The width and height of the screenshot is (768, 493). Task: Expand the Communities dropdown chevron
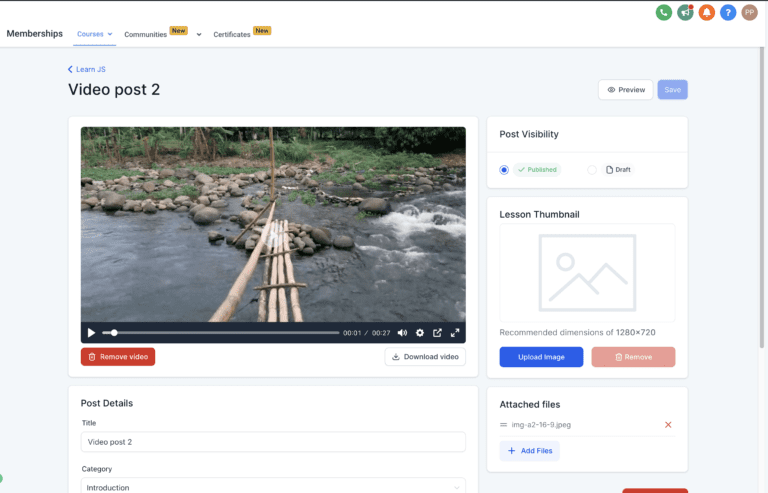(x=199, y=35)
